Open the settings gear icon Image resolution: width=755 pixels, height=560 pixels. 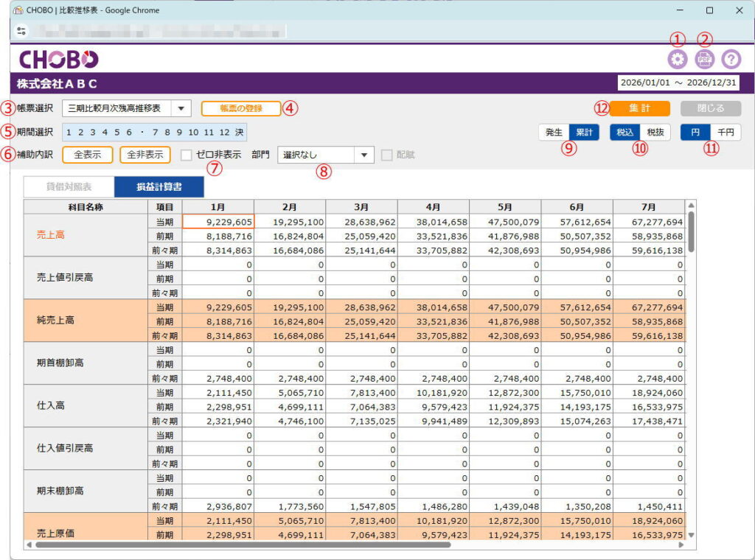pos(677,60)
